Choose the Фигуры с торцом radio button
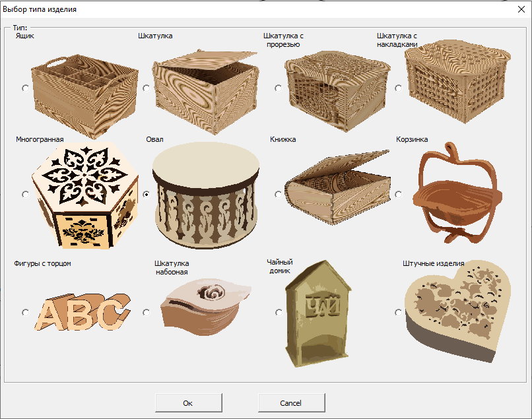Image resolution: width=532 pixels, height=419 pixels. [26, 312]
